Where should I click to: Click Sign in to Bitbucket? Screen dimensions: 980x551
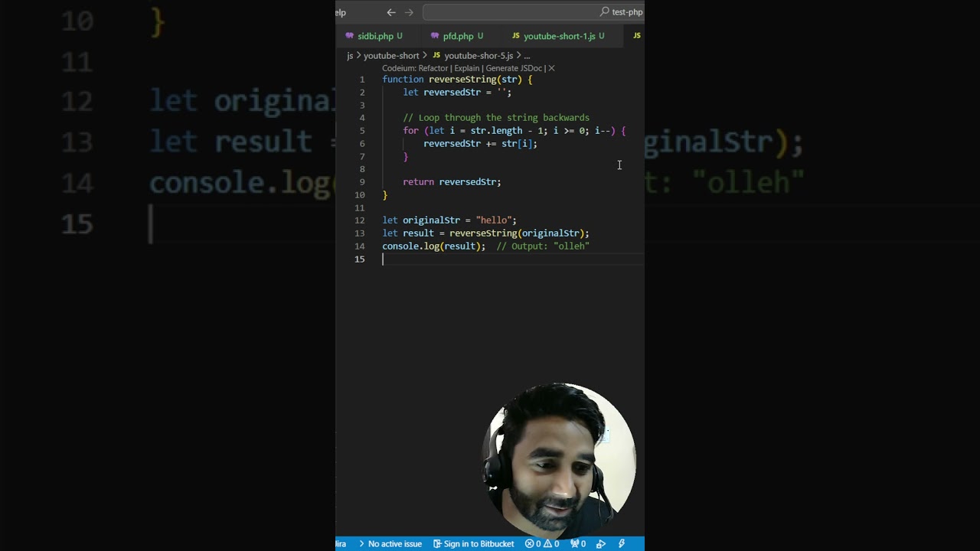(x=474, y=544)
